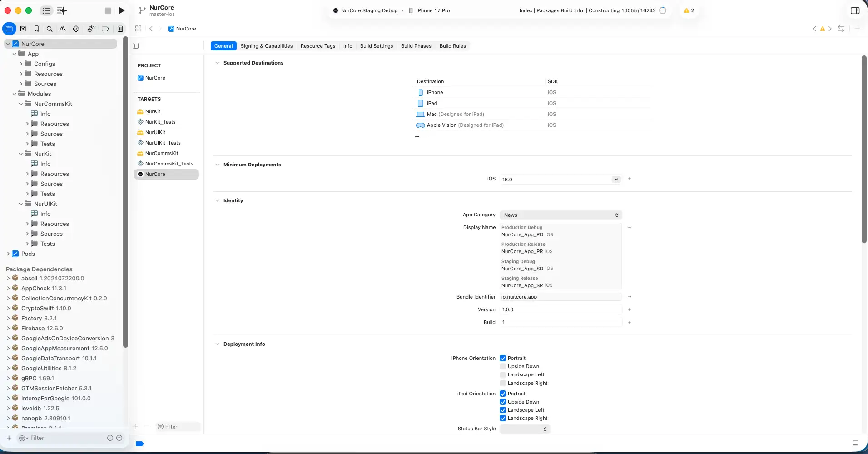
Task: Switch to Resource Tags tab
Action: tap(318, 46)
